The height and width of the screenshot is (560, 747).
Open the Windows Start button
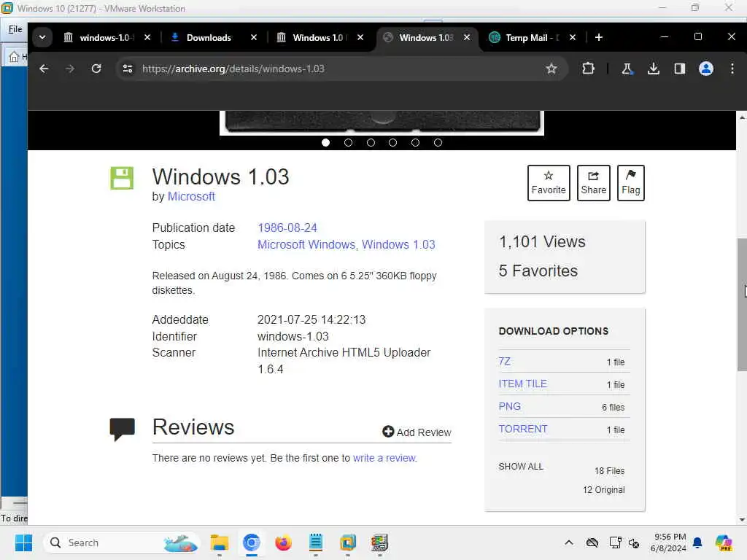pyautogui.click(x=23, y=542)
